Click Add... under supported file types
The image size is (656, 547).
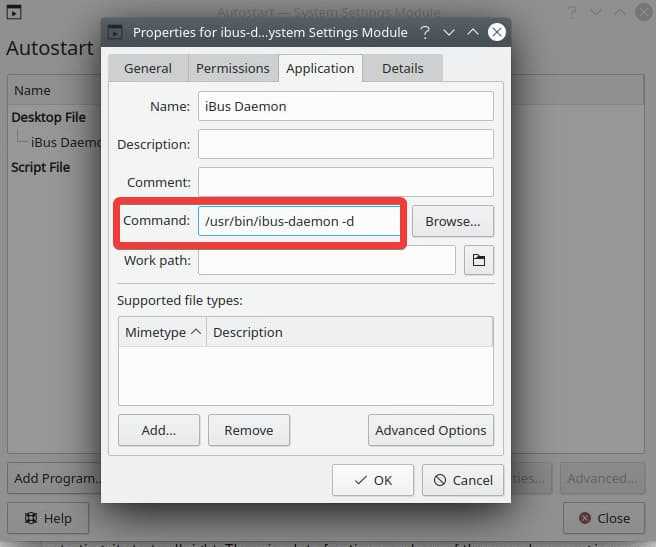tap(158, 430)
